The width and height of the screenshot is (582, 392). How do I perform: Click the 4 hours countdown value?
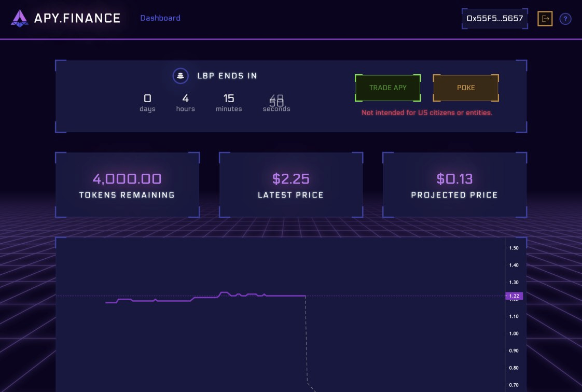pyautogui.click(x=185, y=98)
